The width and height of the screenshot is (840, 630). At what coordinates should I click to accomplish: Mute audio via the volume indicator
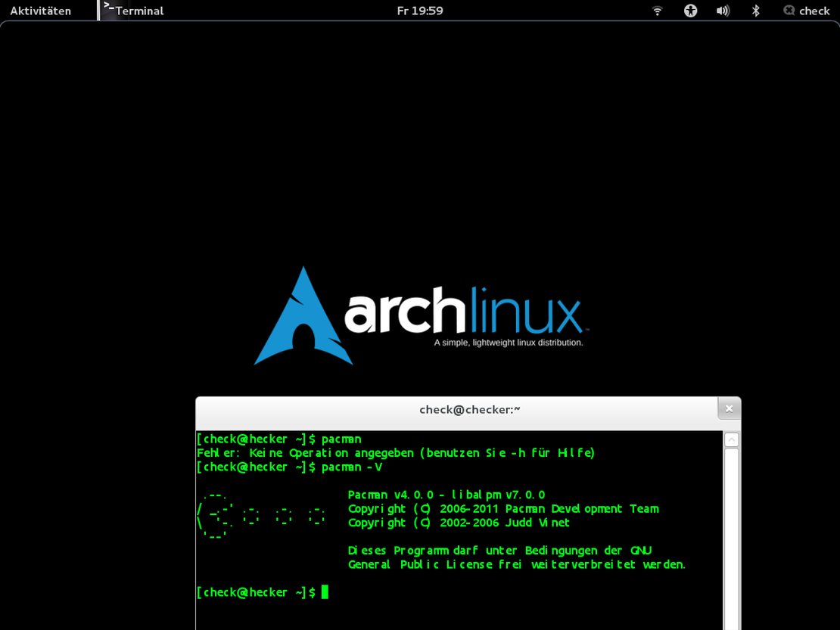coord(723,11)
